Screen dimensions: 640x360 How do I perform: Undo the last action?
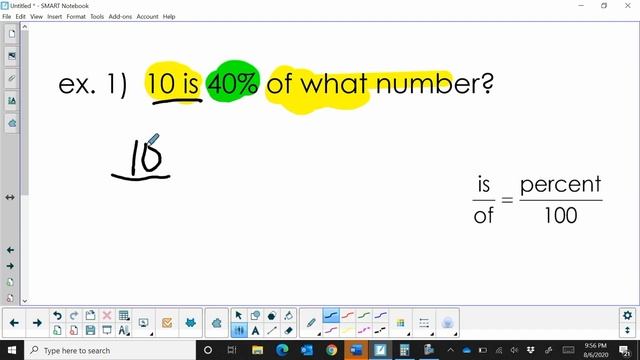[57, 316]
